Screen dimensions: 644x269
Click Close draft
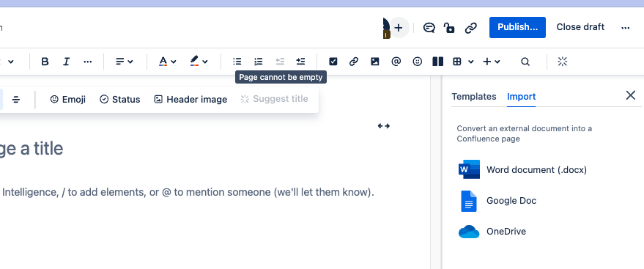tap(580, 27)
